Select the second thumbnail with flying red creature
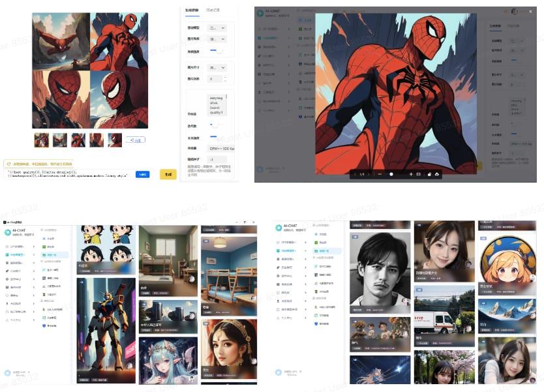This screenshot has width=544, height=392. [x=59, y=140]
